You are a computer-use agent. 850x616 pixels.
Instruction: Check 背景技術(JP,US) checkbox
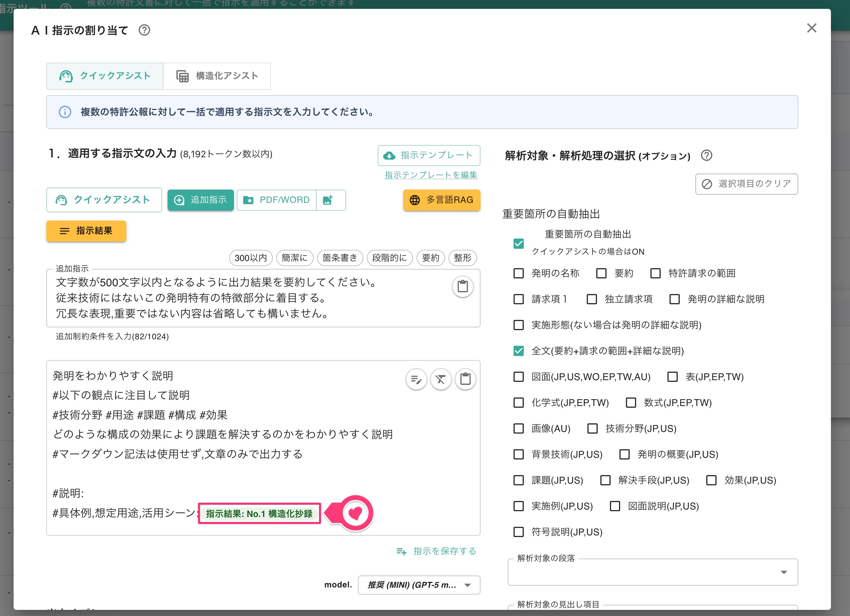coord(518,454)
